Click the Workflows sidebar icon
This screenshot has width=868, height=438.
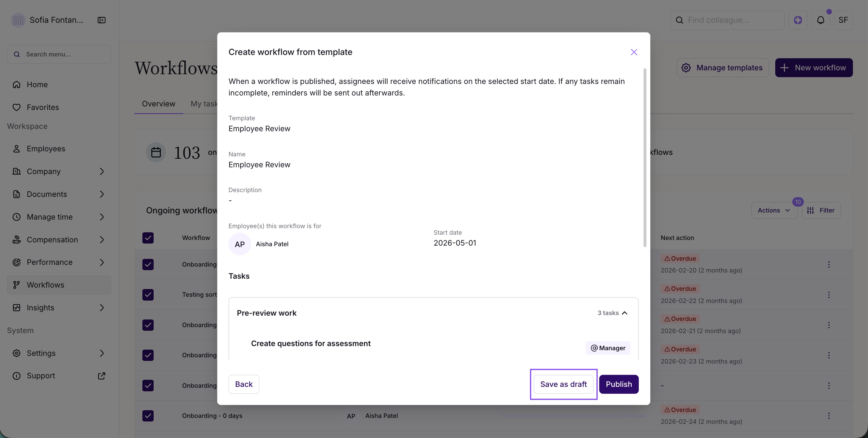click(x=17, y=285)
